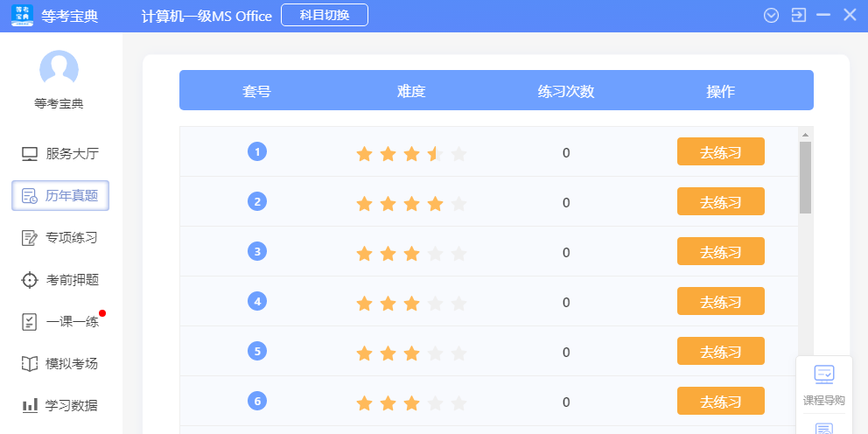Click the 练习次数 column header

coord(566,91)
